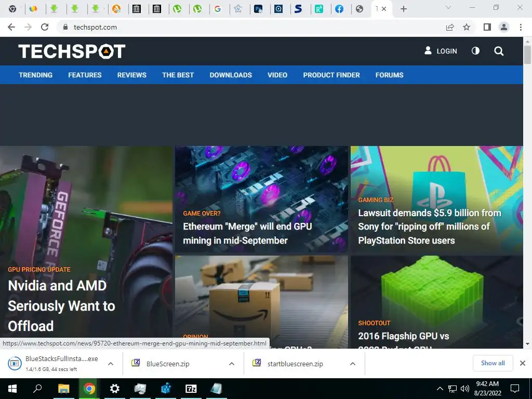
Task: Open Settings gear in the taskbar
Action: click(115, 389)
